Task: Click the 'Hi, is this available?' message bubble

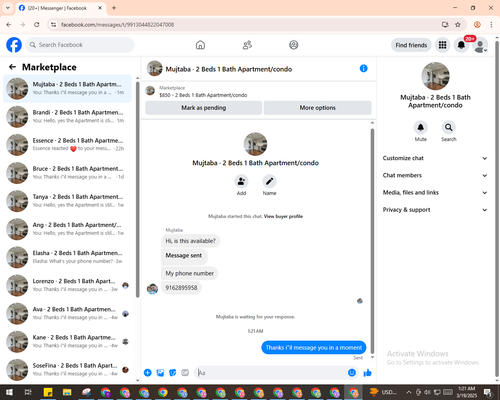Action: click(x=190, y=241)
